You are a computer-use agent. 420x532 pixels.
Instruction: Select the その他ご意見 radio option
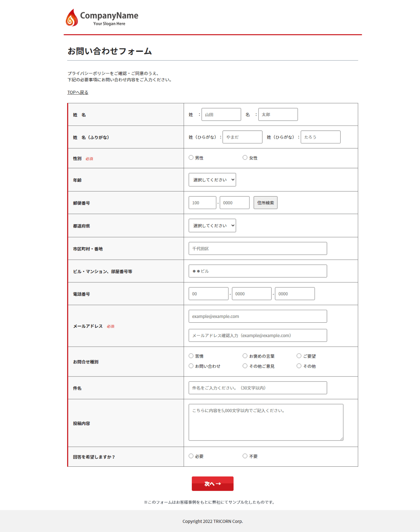[245, 366]
